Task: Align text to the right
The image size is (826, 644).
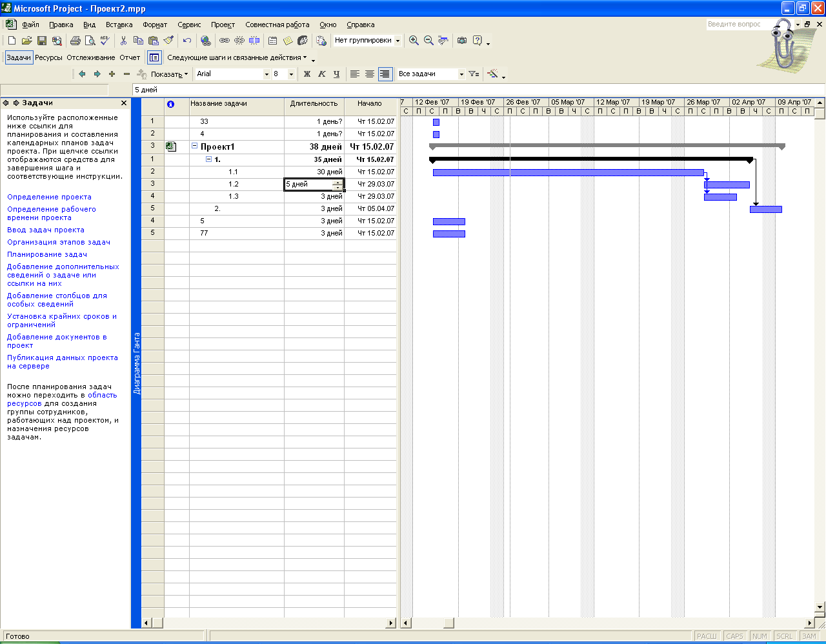Action: pyautogui.click(x=385, y=74)
